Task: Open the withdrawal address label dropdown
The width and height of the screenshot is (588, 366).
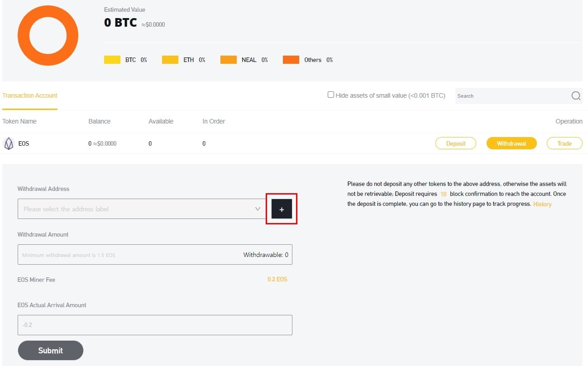Action: coord(142,209)
